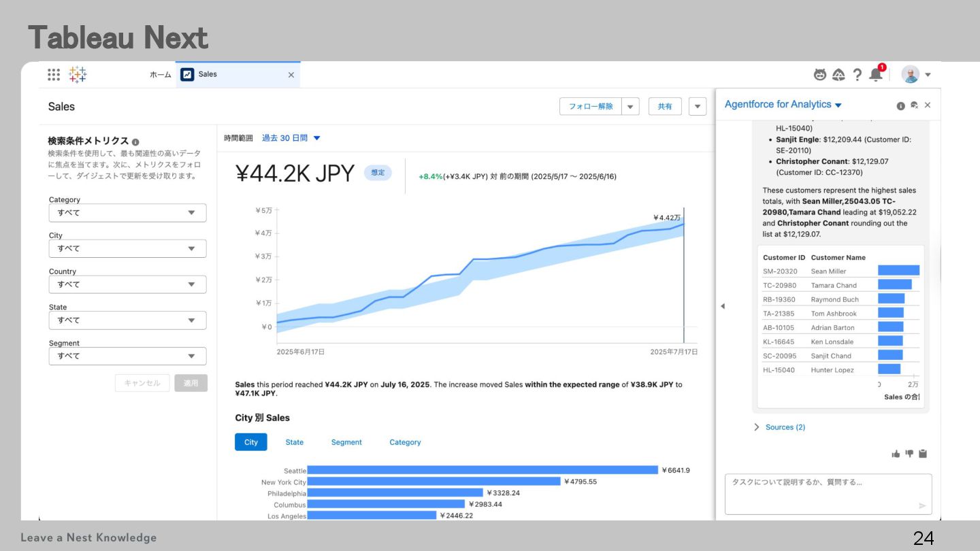Click the ¥4.42万 line chart endpoint marker

tap(684, 224)
